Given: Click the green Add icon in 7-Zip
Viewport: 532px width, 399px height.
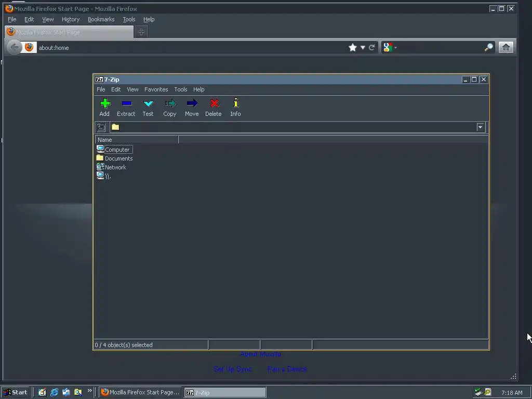Looking at the screenshot, I should click(105, 103).
